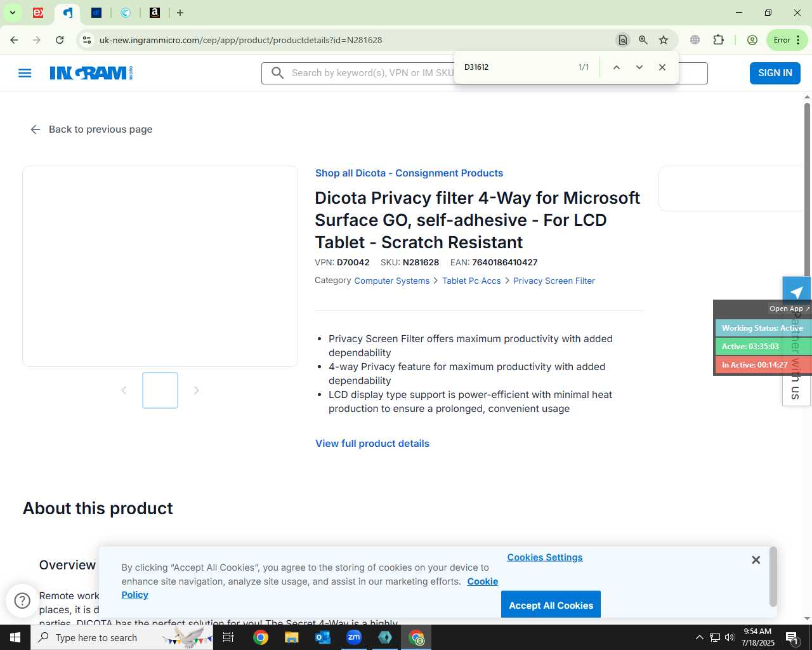Close the cookie banner
This screenshot has height=650, width=812.
pos(756,560)
